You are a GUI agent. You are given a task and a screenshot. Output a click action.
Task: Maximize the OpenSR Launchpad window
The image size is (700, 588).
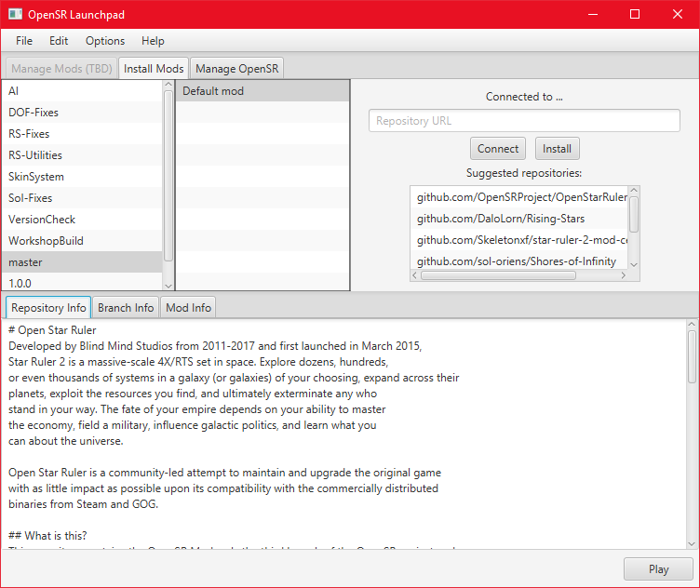coord(635,14)
